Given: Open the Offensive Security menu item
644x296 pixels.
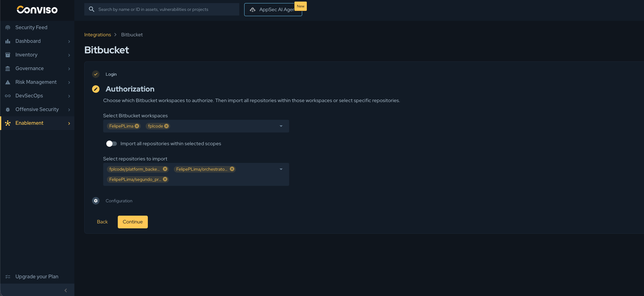Looking at the screenshot, I should [37, 110].
